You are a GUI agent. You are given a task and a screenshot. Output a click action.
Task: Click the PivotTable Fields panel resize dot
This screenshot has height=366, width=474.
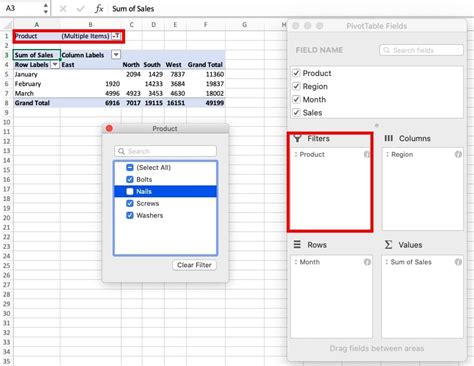[x=377, y=125]
